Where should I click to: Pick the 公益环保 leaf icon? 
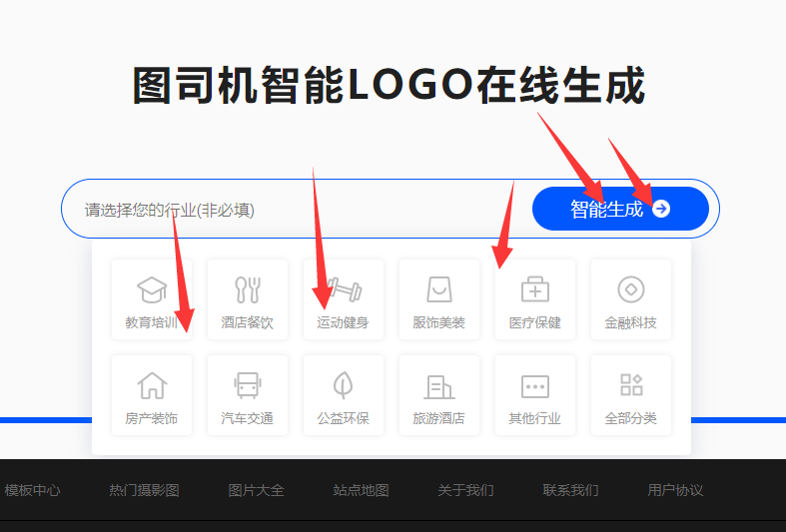point(344,385)
